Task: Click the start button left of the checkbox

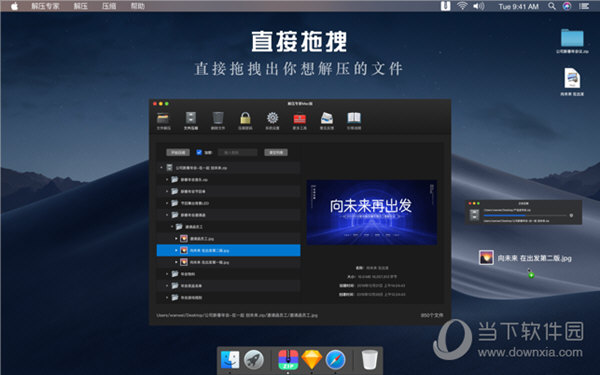Action: (178, 152)
